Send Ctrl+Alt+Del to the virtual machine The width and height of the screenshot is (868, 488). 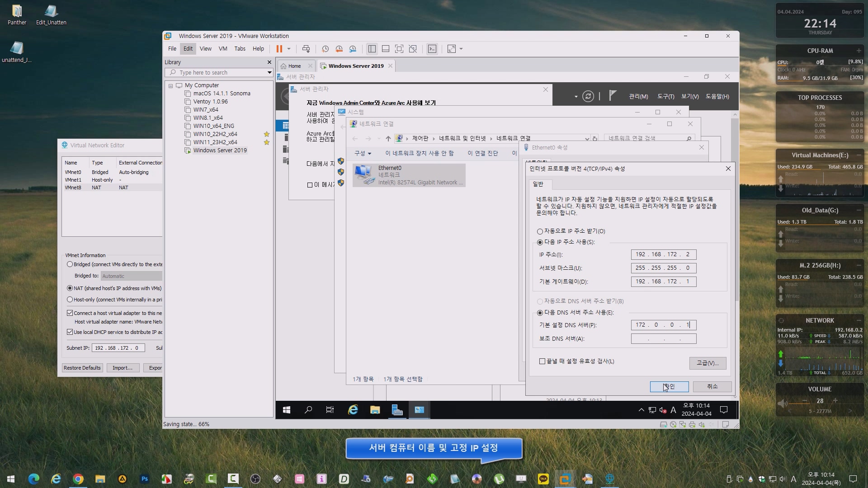pyautogui.click(x=306, y=49)
